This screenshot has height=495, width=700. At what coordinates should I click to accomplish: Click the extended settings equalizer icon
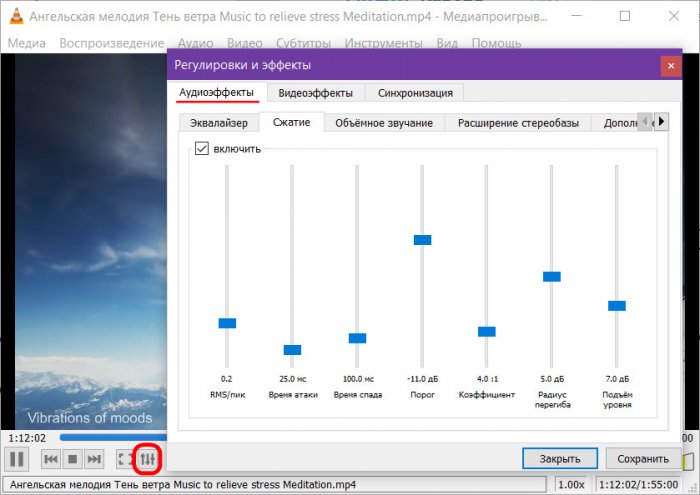[x=148, y=459]
